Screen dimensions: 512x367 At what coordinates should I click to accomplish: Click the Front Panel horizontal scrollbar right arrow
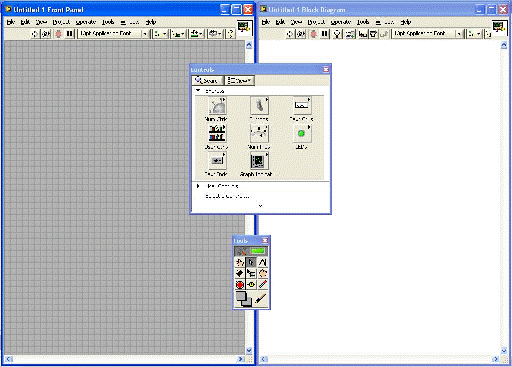coord(240,359)
